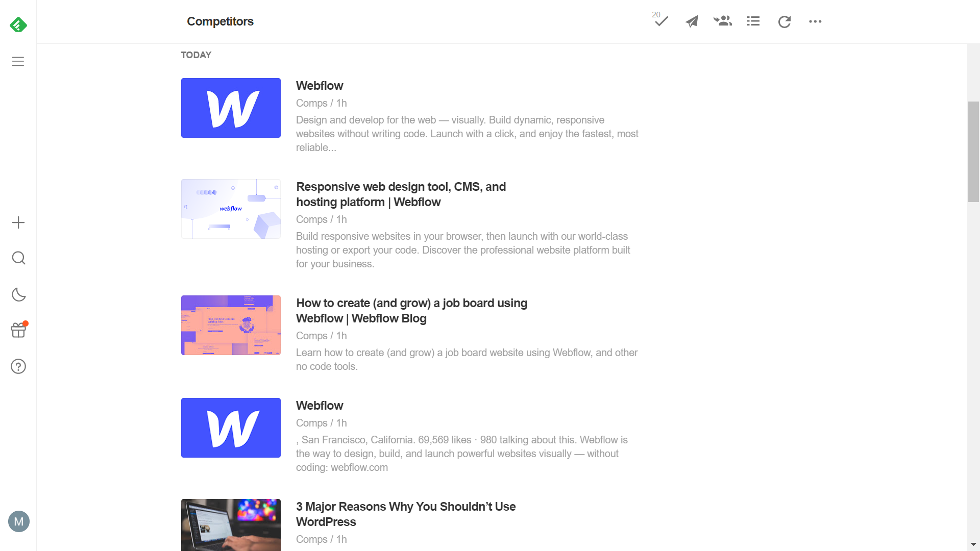The image size is (980, 551).
Task: Open the Feedly home logo
Action: coord(18,24)
